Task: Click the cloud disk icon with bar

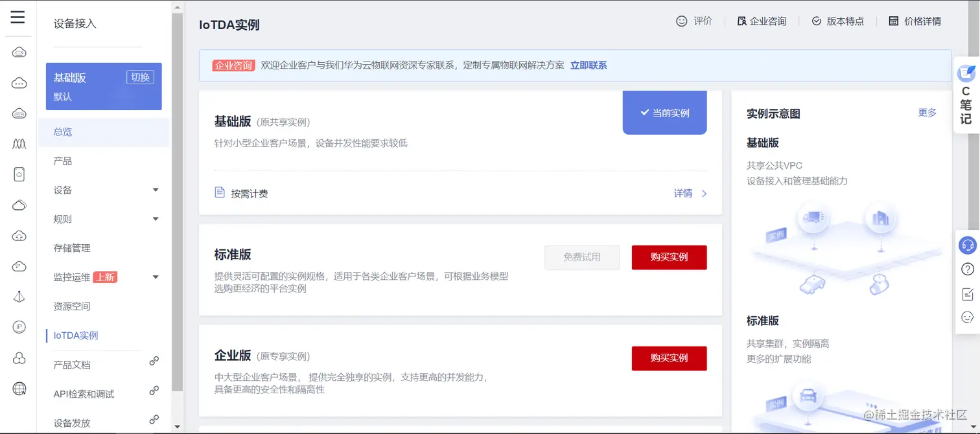Action: [x=19, y=113]
